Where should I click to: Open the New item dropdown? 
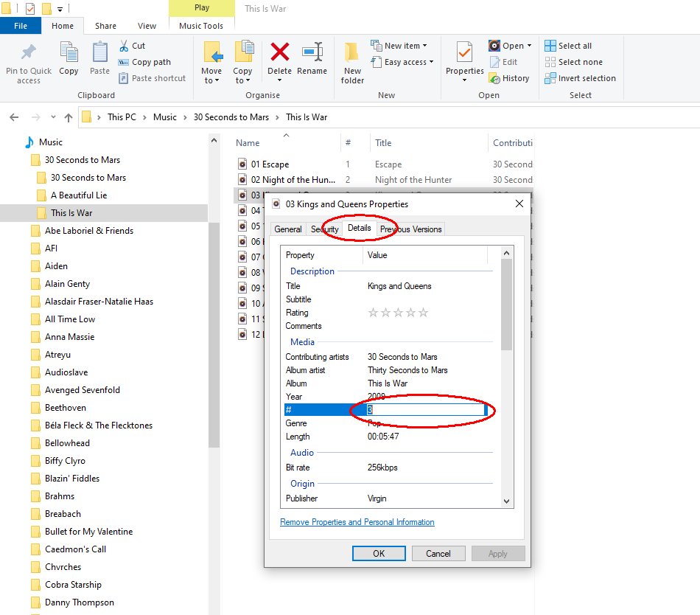tap(399, 46)
